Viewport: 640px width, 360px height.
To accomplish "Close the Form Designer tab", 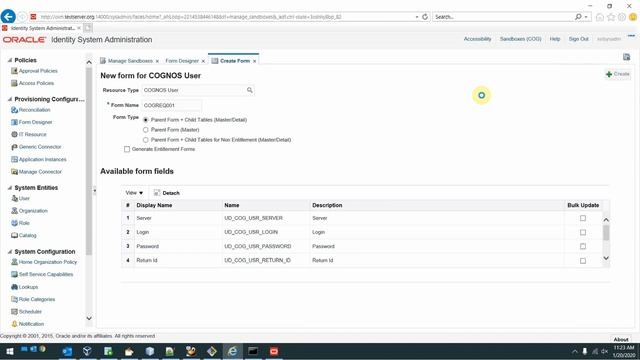I will [x=203, y=61].
